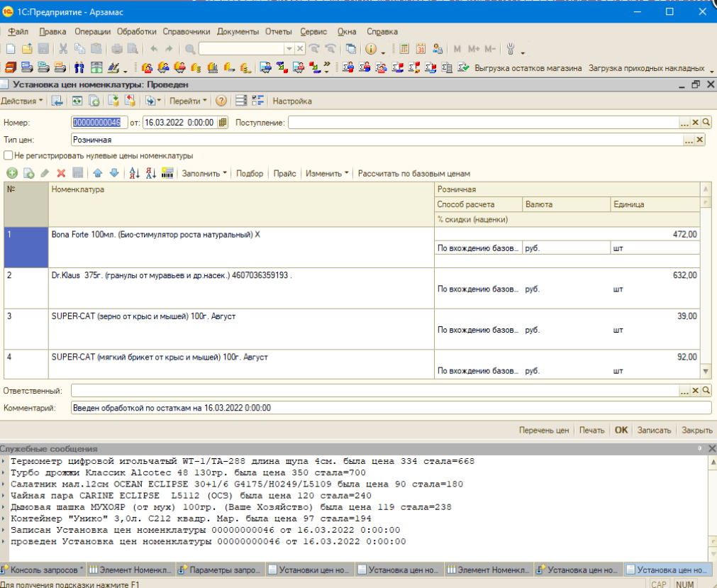Viewport: 717px width, 588px height.
Task: Expand the Изменить dropdown
Action: coord(327,173)
